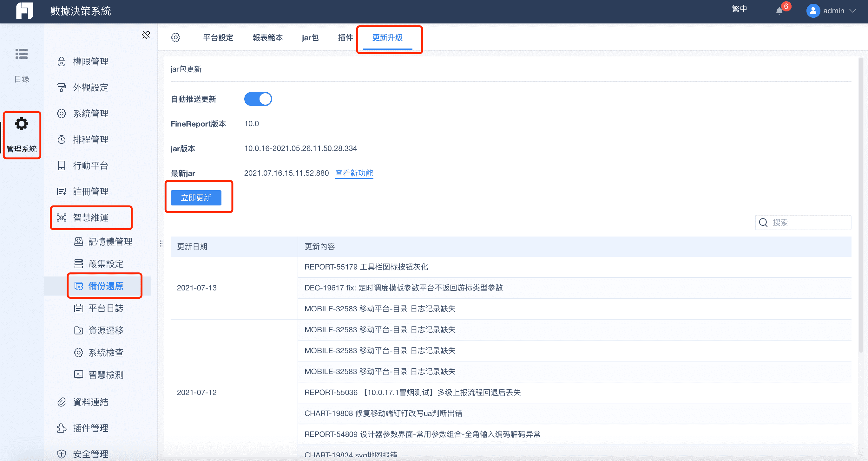Switch to the 插件 tab
The width and height of the screenshot is (868, 461).
pyautogui.click(x=345, y=38)
